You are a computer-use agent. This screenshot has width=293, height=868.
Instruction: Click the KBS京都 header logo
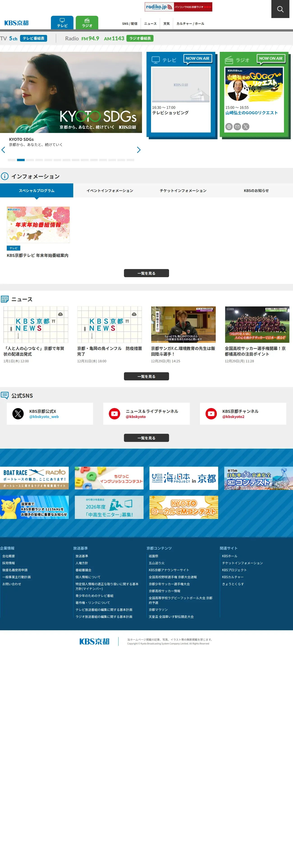[16, 23]
